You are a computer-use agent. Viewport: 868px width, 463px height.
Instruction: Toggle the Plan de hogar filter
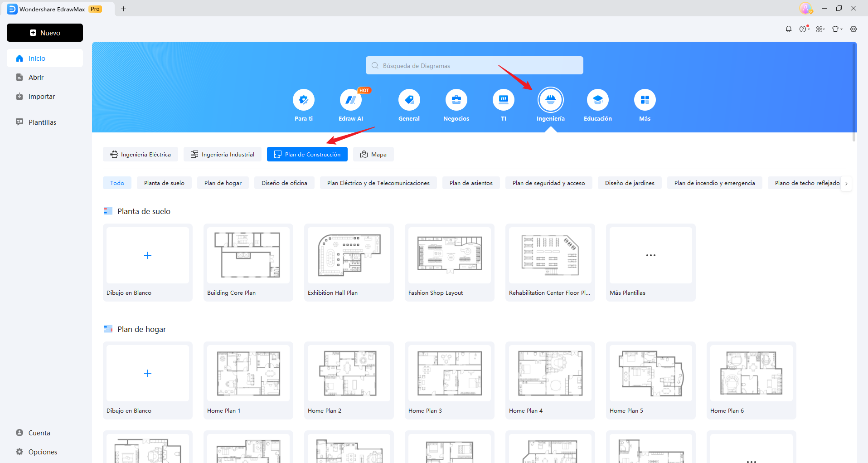223,183
